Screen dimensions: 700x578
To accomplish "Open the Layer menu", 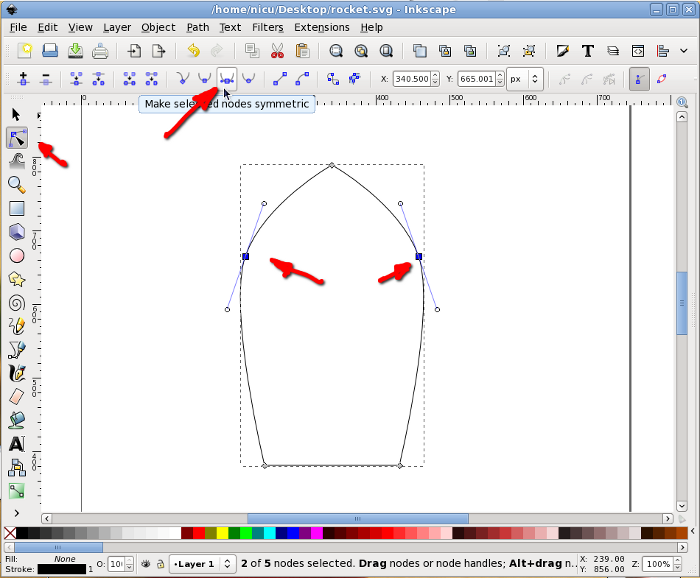I will click(x=117, y=27).
